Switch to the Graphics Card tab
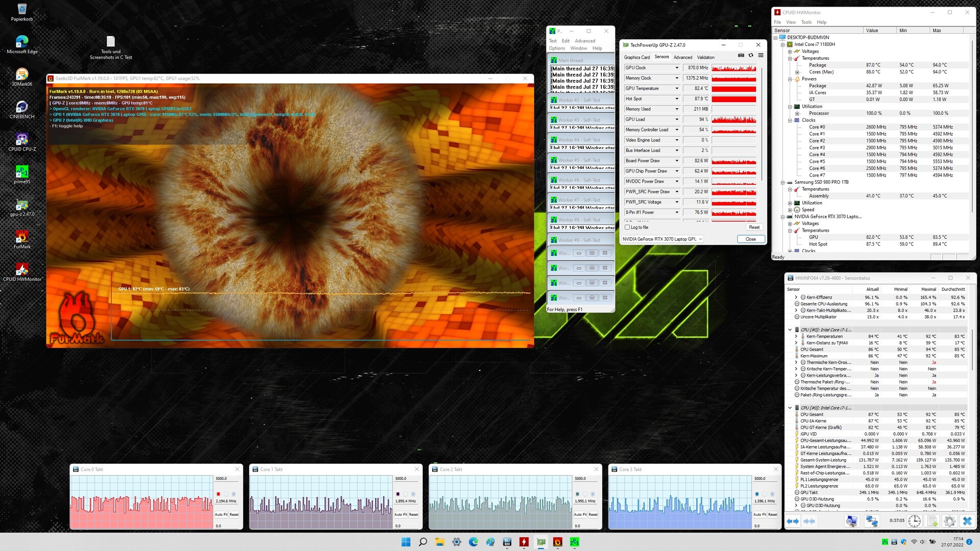This screenshot has height=551, width=980. pyautogui.click(x=636, y=57)
